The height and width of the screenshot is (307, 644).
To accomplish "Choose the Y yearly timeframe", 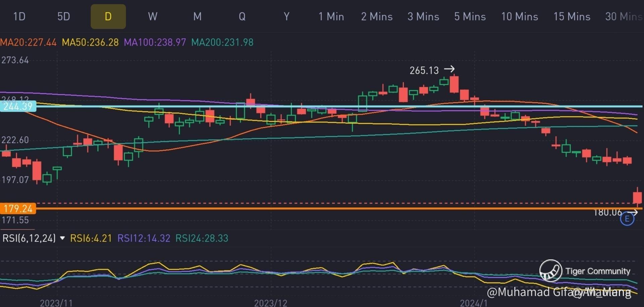I will [x=286, y=16].
